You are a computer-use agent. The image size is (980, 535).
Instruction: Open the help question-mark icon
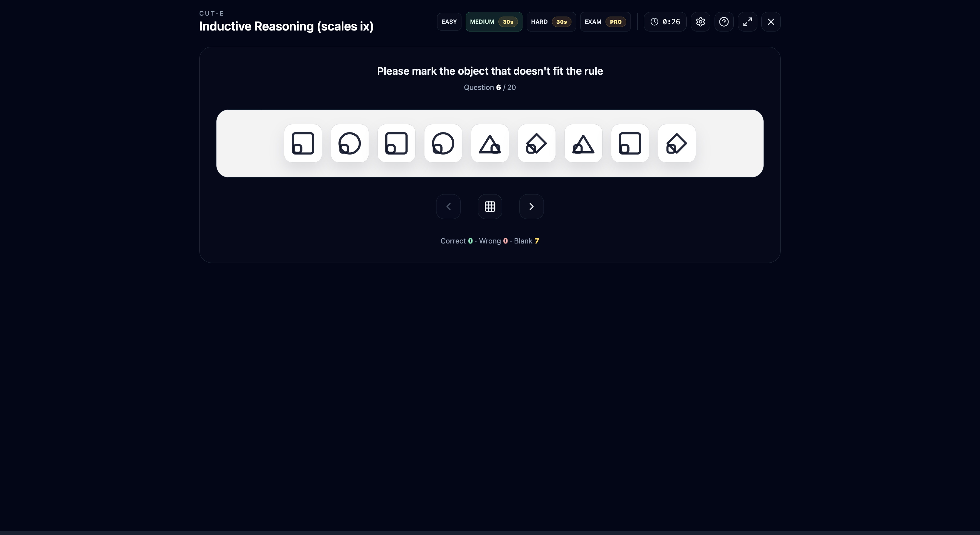(724, 22)
